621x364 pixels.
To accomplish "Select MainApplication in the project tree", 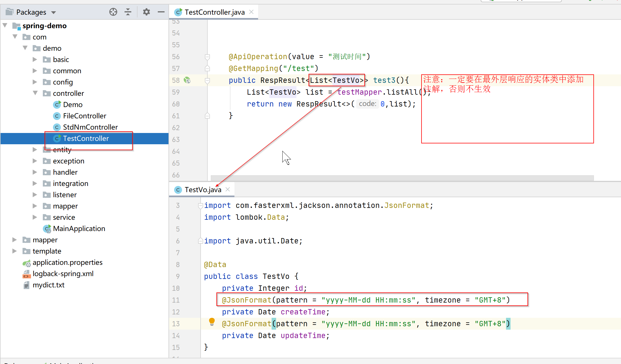I will coord(79,228).
